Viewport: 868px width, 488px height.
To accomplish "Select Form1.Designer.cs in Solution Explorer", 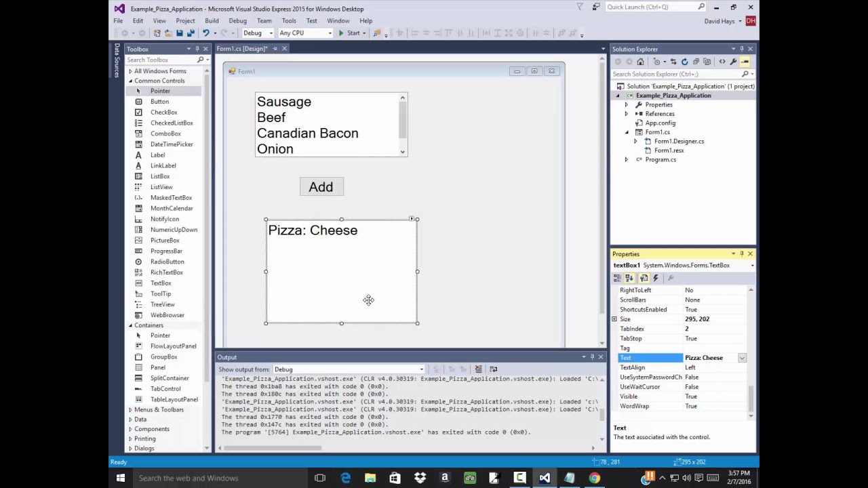I will (679, 142).
